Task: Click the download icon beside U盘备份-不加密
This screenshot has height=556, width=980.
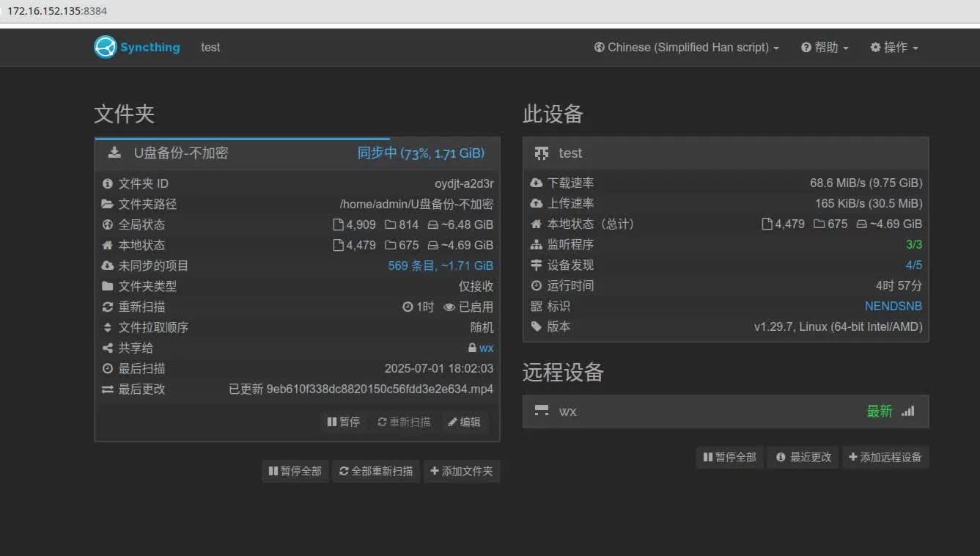Action: pos(114,153)
